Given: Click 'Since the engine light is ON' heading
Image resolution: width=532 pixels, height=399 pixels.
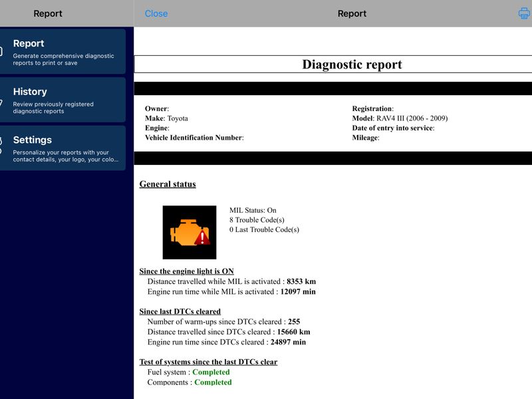Looking at the screenshot, I should pyautogui.click(x=187, y=271).
